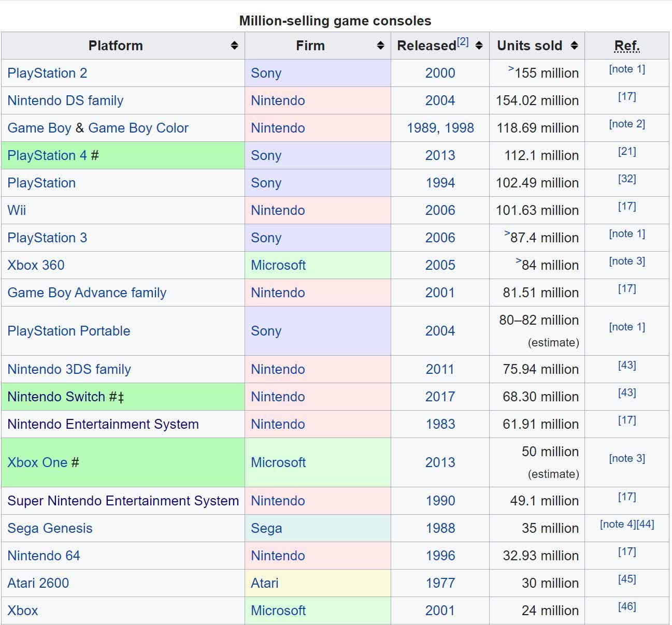Open the Atari 2600 link
Screen dimensions: 672x625
coord(38,583)
